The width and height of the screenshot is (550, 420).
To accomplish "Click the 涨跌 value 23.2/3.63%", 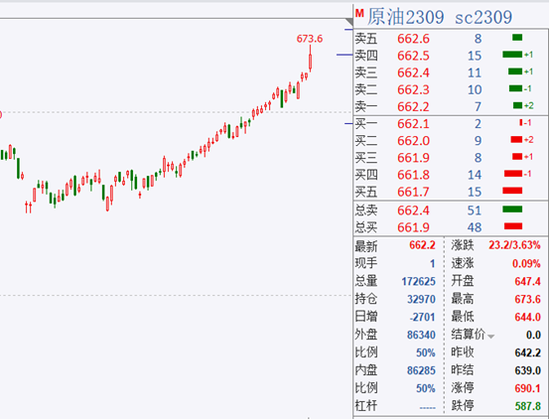I will 514,245.
